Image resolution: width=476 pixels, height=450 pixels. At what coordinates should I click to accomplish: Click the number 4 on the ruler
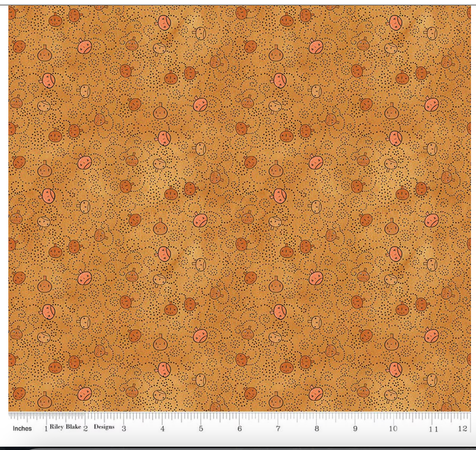pyautogui.click(x=163, y=428)
